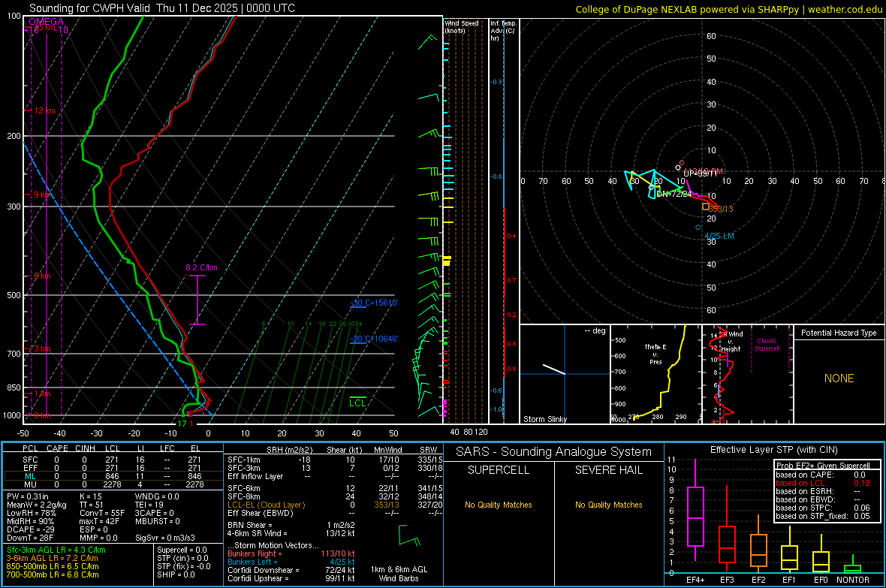The image size is (886, 588).
Task: Click the "SR Wind v. Height" inset label
Action: coord(731,342)
